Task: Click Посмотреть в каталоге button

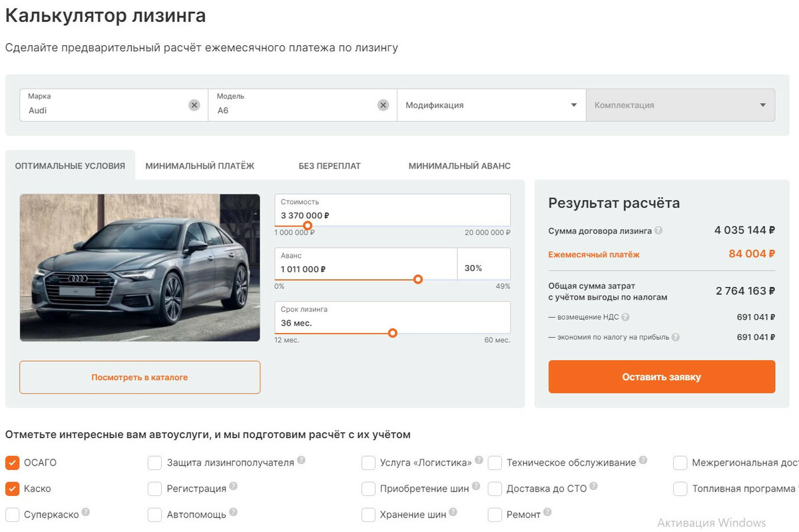Action: pos(140,378)
